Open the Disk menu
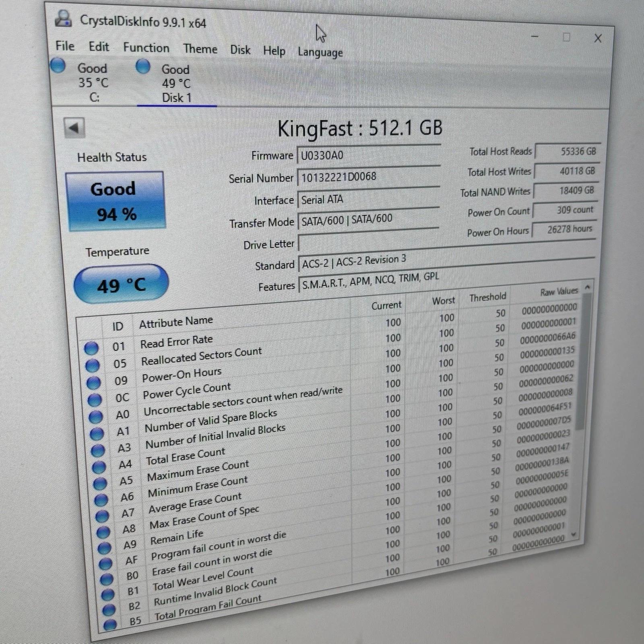 pyautogui.click(x=240, y=50)
